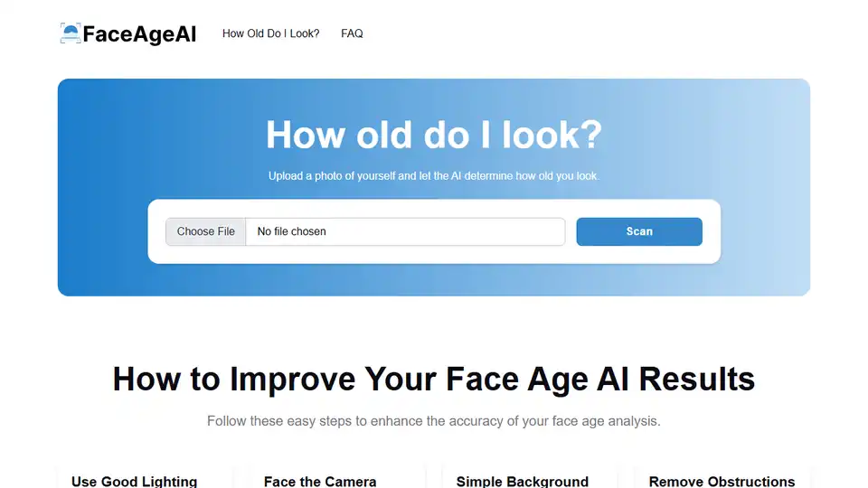Select the How old do I look? heading
868x488 pixels.
point(434,135)
